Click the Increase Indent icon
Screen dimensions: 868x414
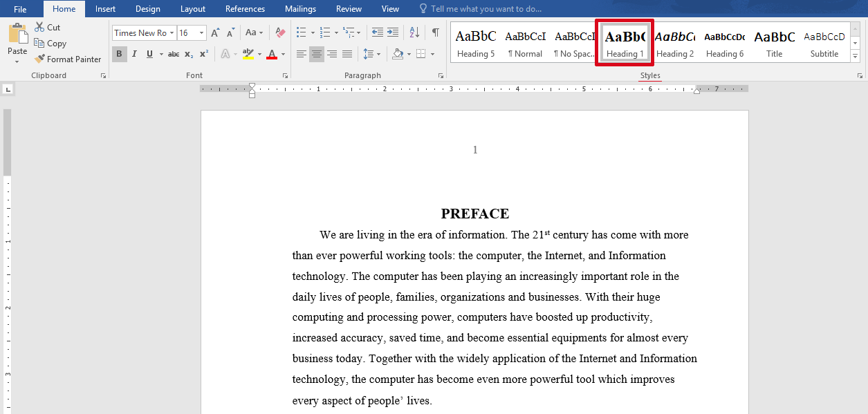pos(393,32)
